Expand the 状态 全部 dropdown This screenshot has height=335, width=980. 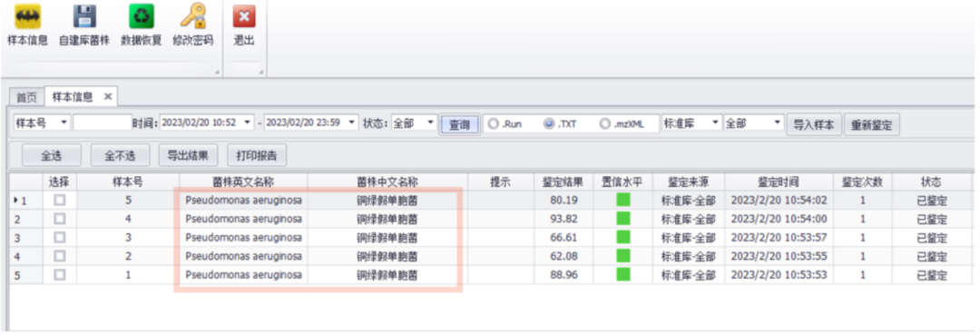click(430, 123)
